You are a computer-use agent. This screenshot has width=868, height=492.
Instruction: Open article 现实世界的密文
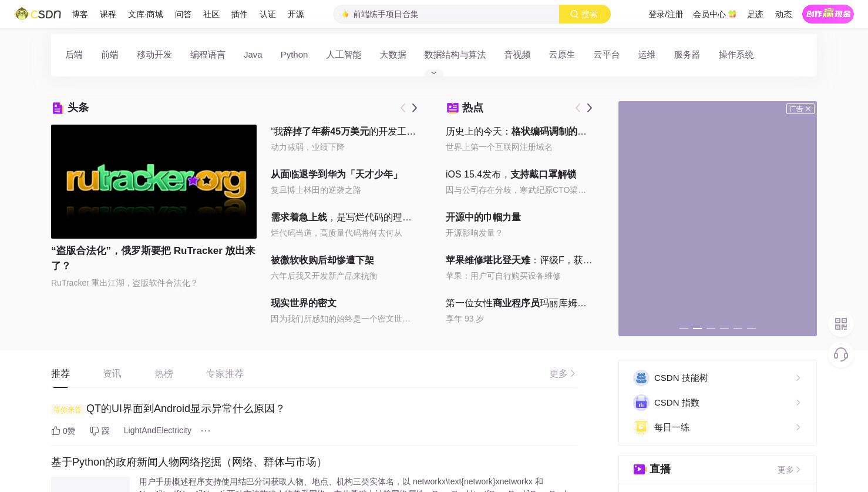click(304, 303)
